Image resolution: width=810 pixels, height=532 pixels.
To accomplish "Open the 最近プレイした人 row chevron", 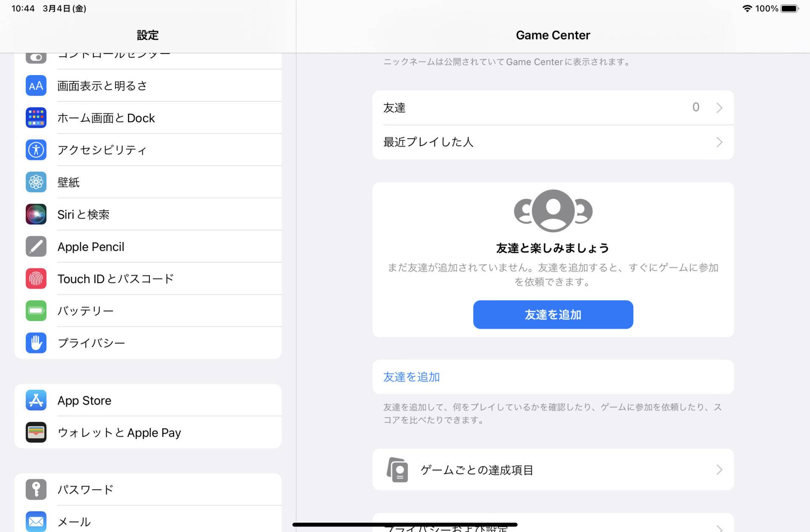I will click(719, 142).
